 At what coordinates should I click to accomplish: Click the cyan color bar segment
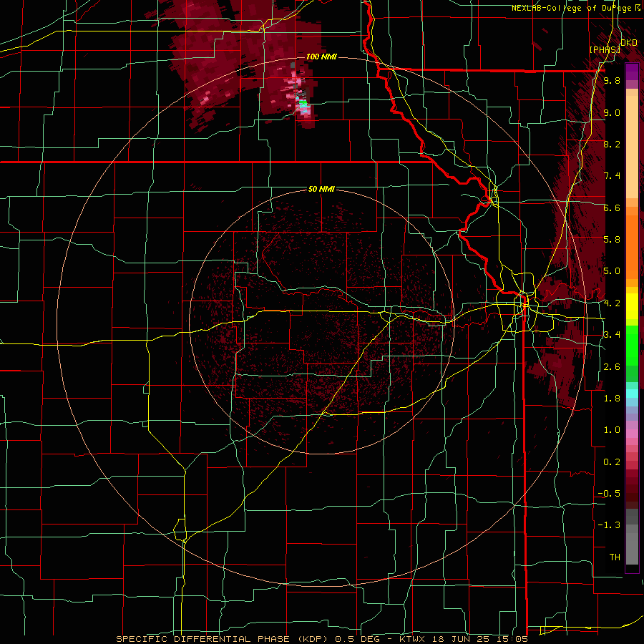632,393
